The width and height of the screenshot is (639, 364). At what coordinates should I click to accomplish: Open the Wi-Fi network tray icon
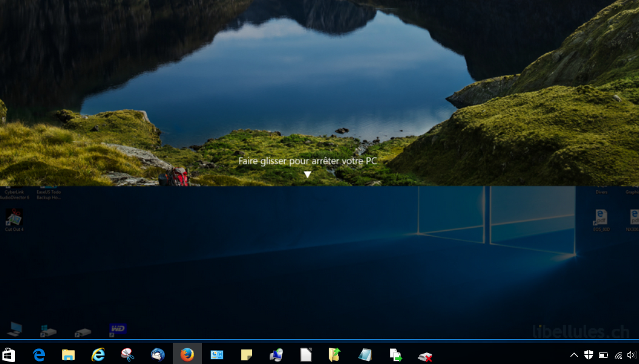pos(618,356)
